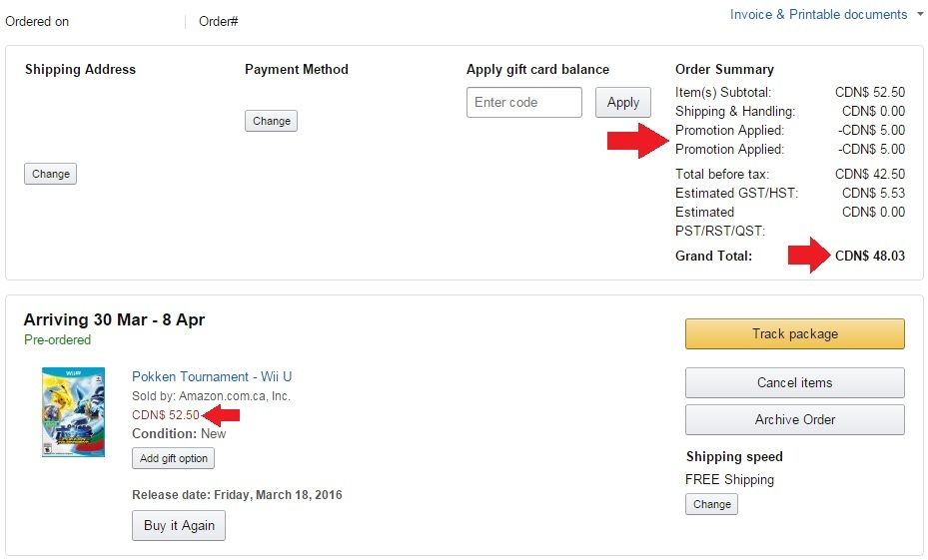Image resolution: width=928 pixels, height=560 pixels.
Task: Track package for this order
Action: (x=794, y=334)
